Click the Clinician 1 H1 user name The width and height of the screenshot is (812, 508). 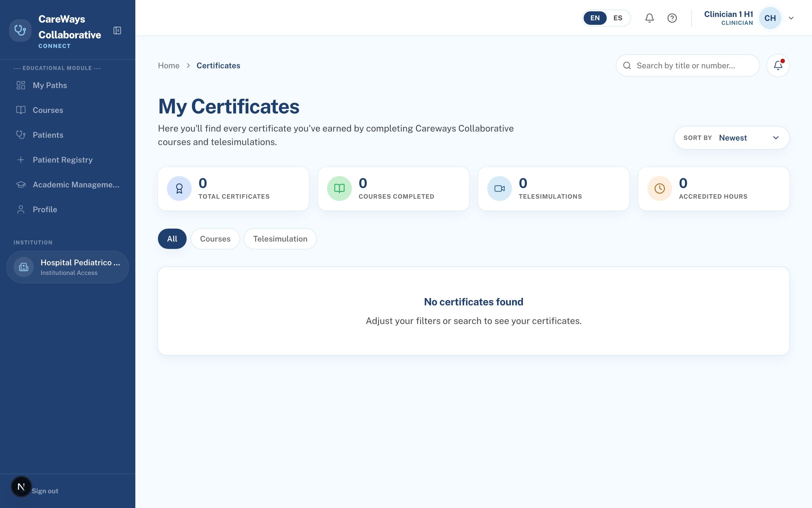(x=729, y=14)
